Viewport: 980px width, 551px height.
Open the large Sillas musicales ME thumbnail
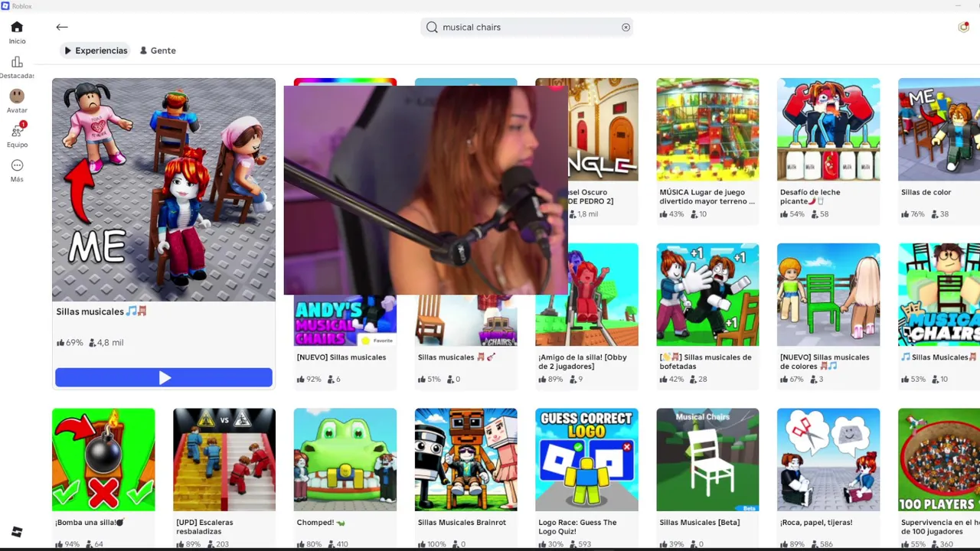click(x=164, y=190)
